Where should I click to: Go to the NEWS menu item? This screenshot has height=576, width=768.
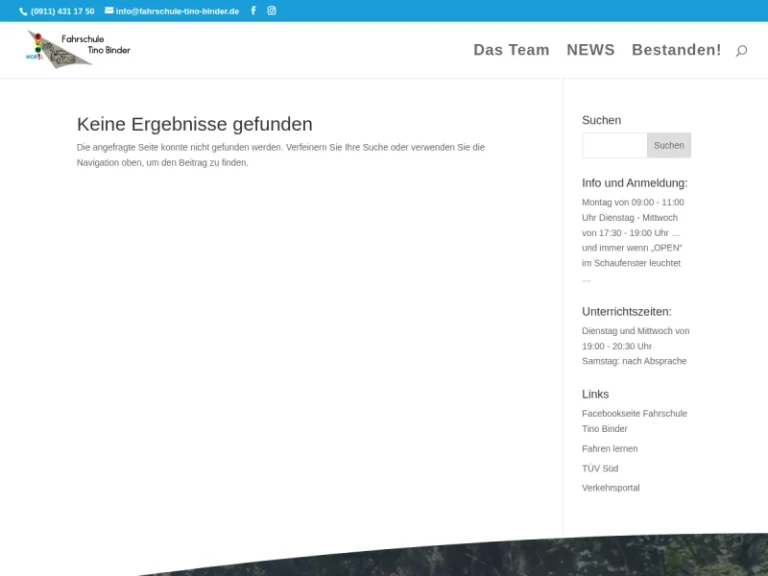590,50
